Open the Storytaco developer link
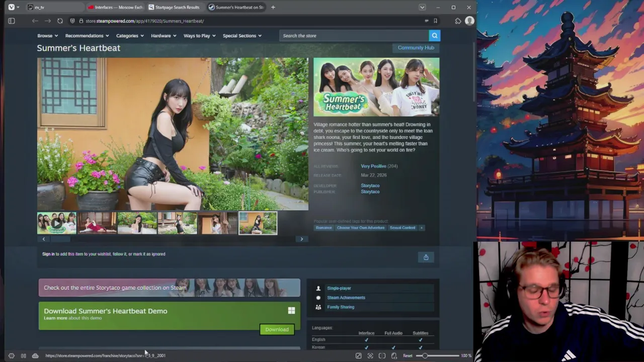This screenshot has height=362, width=644. pos(370,186)
